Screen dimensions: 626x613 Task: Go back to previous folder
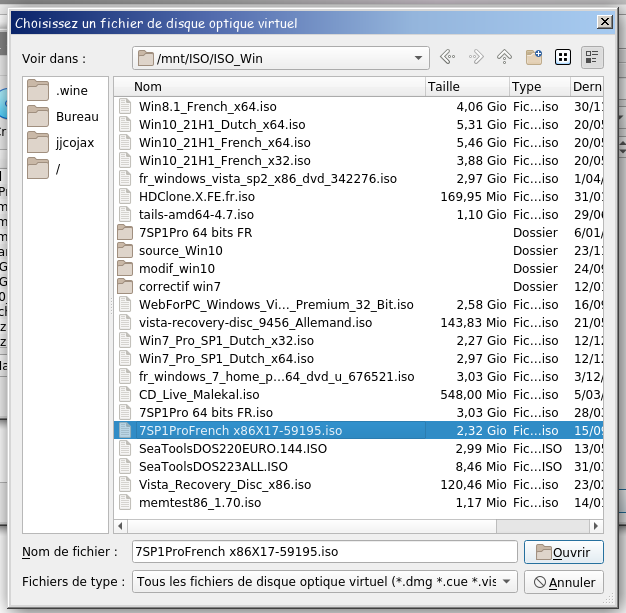click(x=448, y=57)
